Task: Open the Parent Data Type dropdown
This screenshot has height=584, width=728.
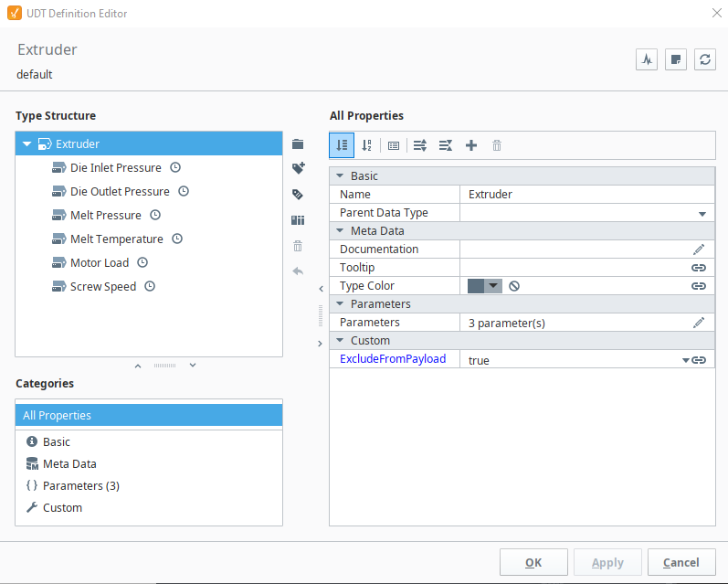Action: click(x=702, y=213)
